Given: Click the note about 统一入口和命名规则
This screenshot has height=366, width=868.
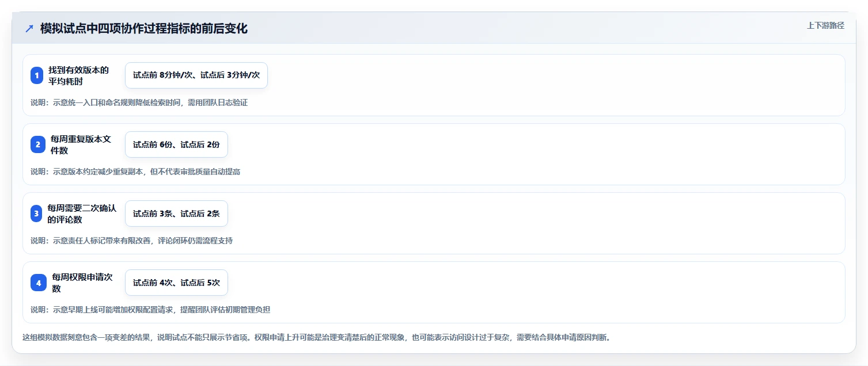Looking at the screenshot, I should (x=139, y=102).
